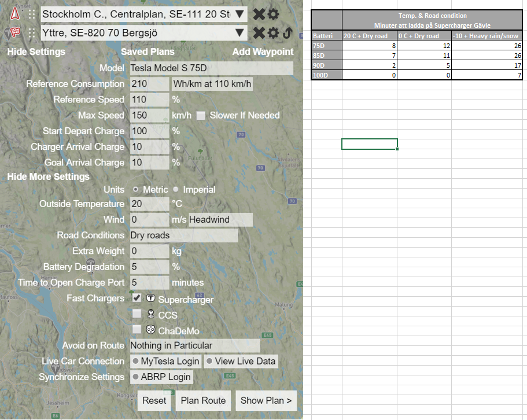This screenshot has width=527, height=420.
Task: Click the Start Depart Charge field
Action: coord(150,131)
